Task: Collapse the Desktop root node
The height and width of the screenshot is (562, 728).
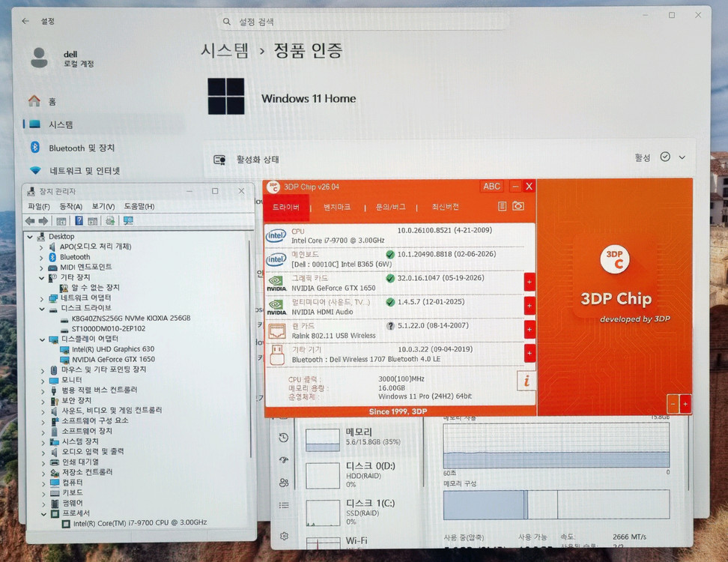Action: [x=30, y=236]
